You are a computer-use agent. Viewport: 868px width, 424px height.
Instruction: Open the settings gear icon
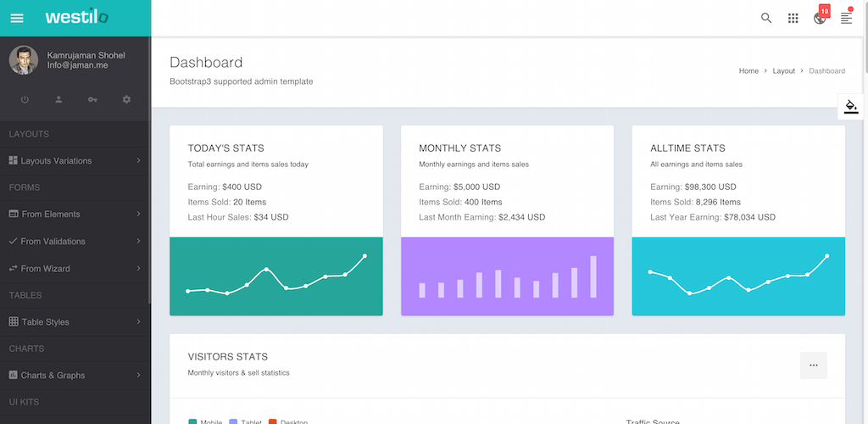coord(126,99)
